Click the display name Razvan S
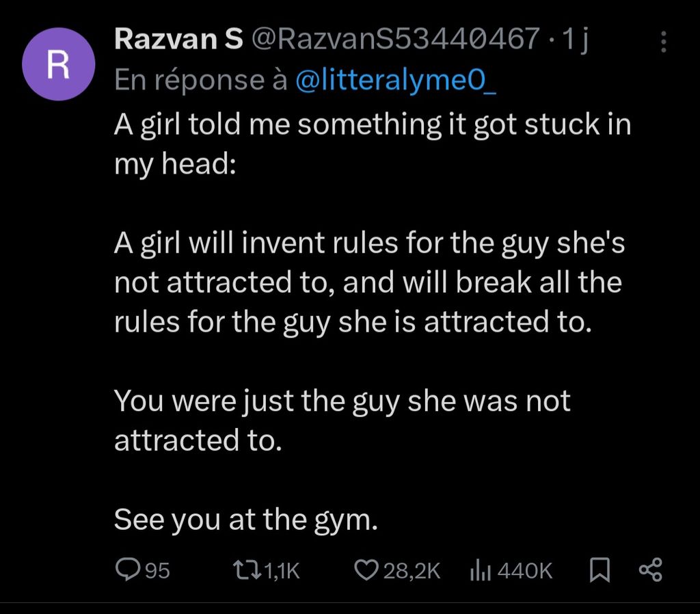The image size is (700, 614). point(178,40)
